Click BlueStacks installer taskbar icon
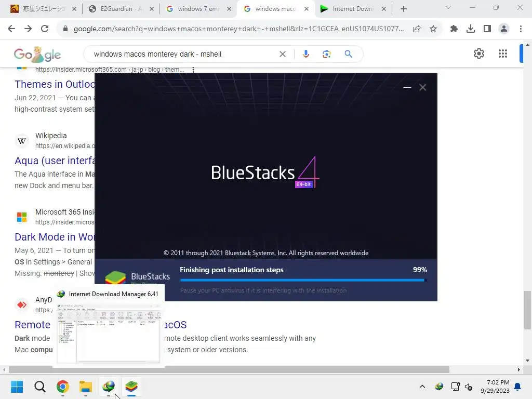532x399 pixels. click(x=131, y=387)
